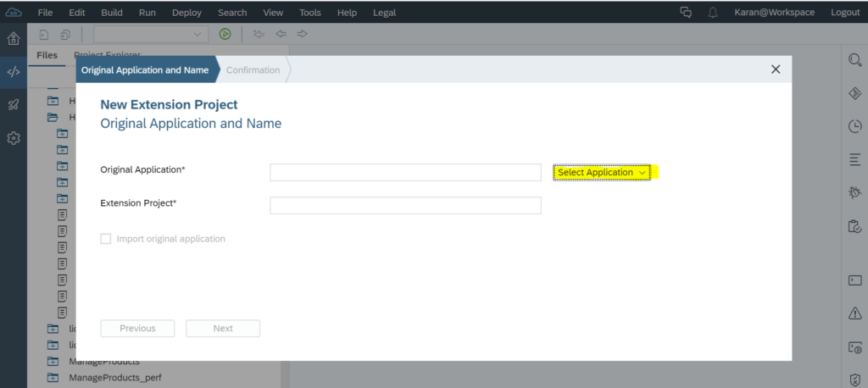Click the green Run toolbar button
The height and width of the screenshot is (388, 868).
[x=225, y=35]
